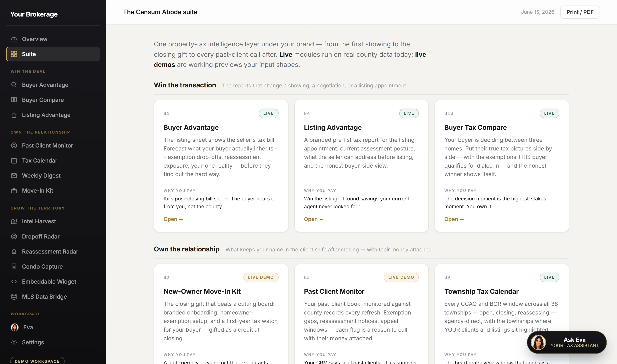Click the Past Client Monitor card title

tap(334, 291)
